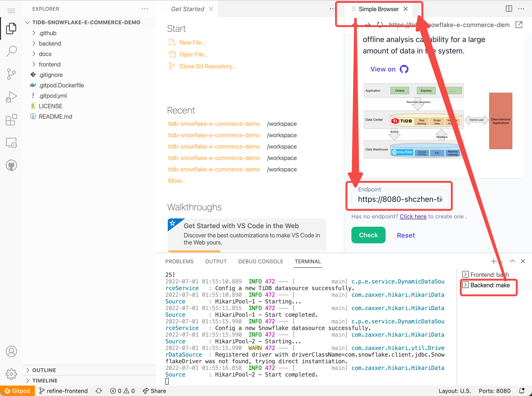Toggle the hamburger application menu
The height and width of the screenshot is (396, 532).
tap(11, 11)
